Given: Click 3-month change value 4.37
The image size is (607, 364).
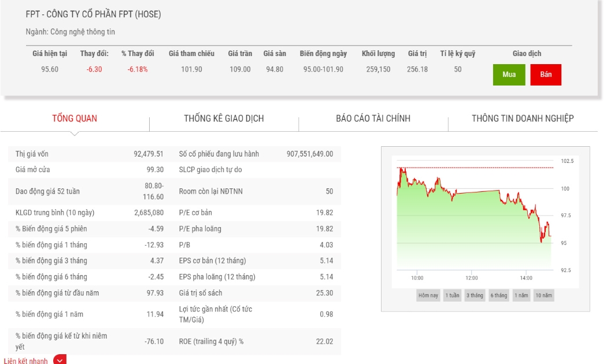Looking at the screenshot, I should pos(157,261).
